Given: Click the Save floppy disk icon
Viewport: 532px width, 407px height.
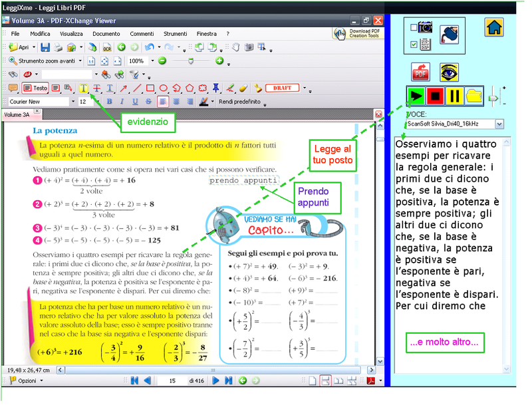Looking at the screenshot, I should click(x=45, y=47).
